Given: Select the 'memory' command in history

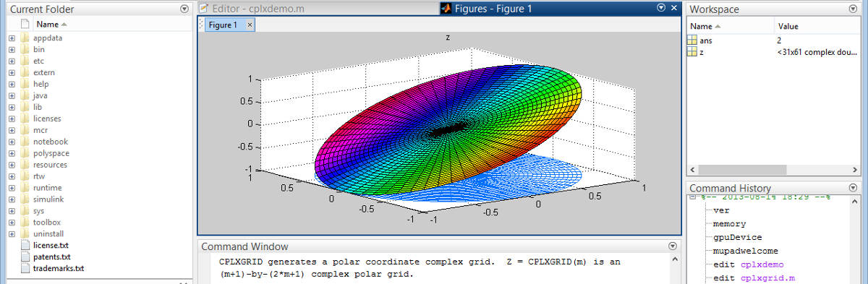Looking at the screenshot, I should pyautogui.click(x=729, y=224).
